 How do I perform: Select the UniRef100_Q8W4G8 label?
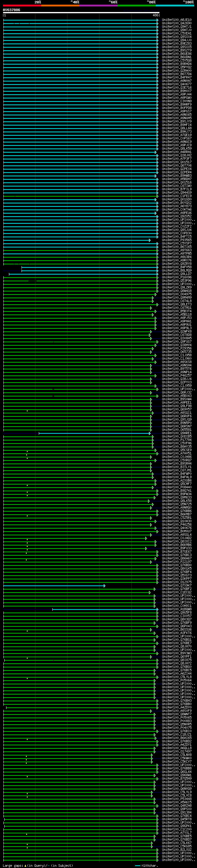177,291
